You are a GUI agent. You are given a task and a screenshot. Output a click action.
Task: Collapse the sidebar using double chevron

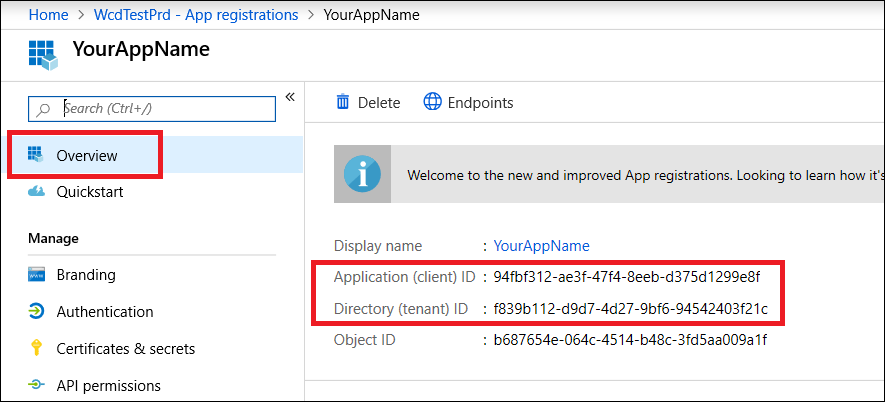290,97
